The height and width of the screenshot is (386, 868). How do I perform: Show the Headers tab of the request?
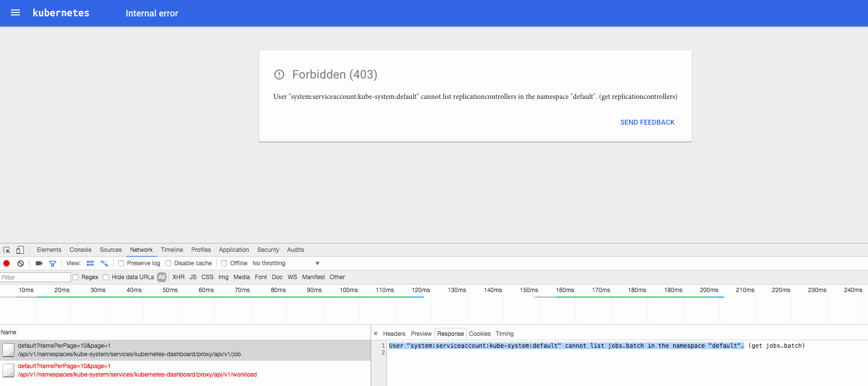[x=394, y=334]
